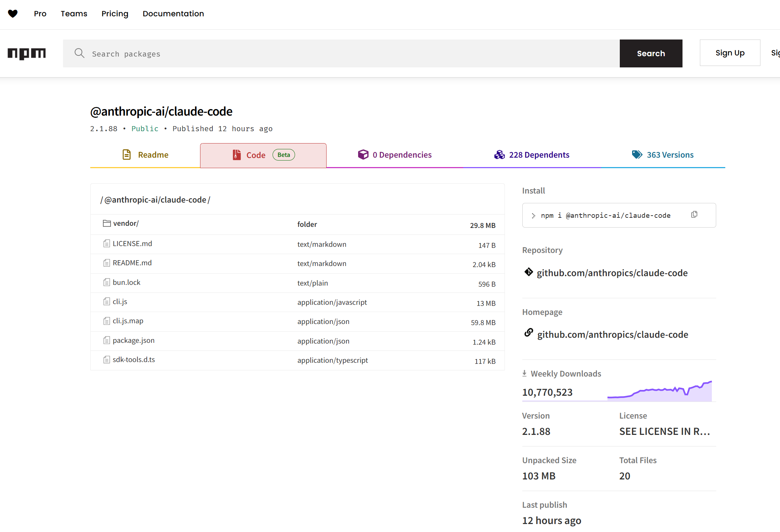Click the text/plain type cell
This screenshot has height=532, width=780.
point(312,283)
